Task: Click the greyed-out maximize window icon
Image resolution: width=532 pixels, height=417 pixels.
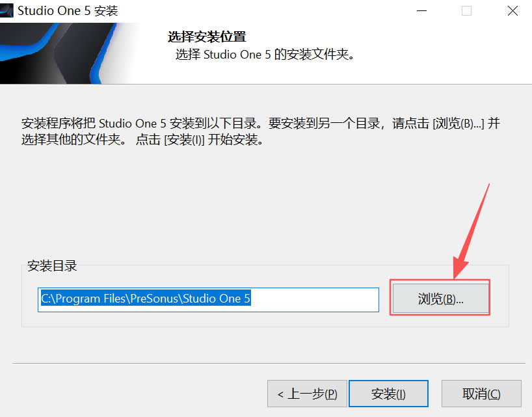Action: tap(466, 11)
